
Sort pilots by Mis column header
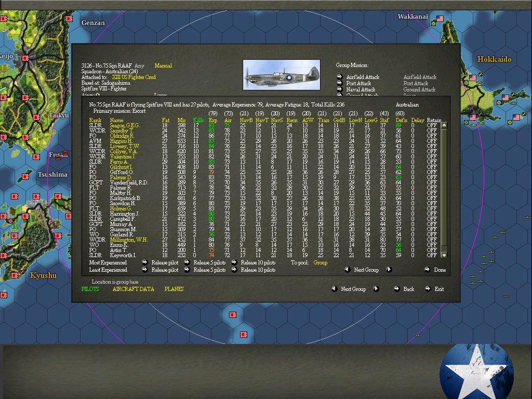181,120
